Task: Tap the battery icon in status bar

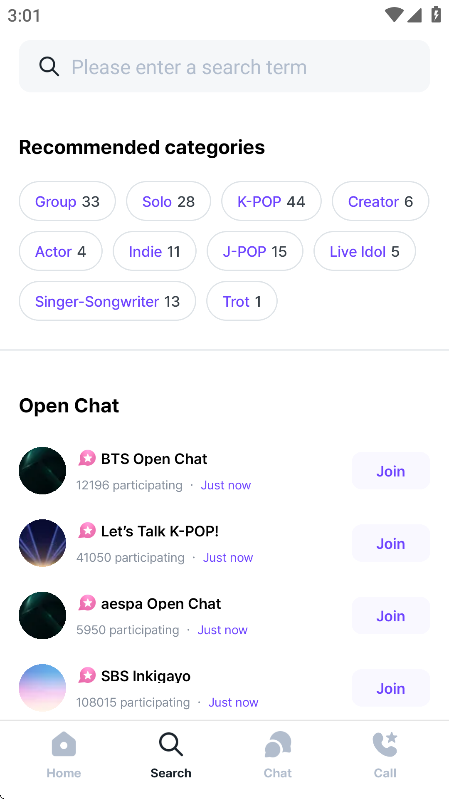Action: click(436, 14)
